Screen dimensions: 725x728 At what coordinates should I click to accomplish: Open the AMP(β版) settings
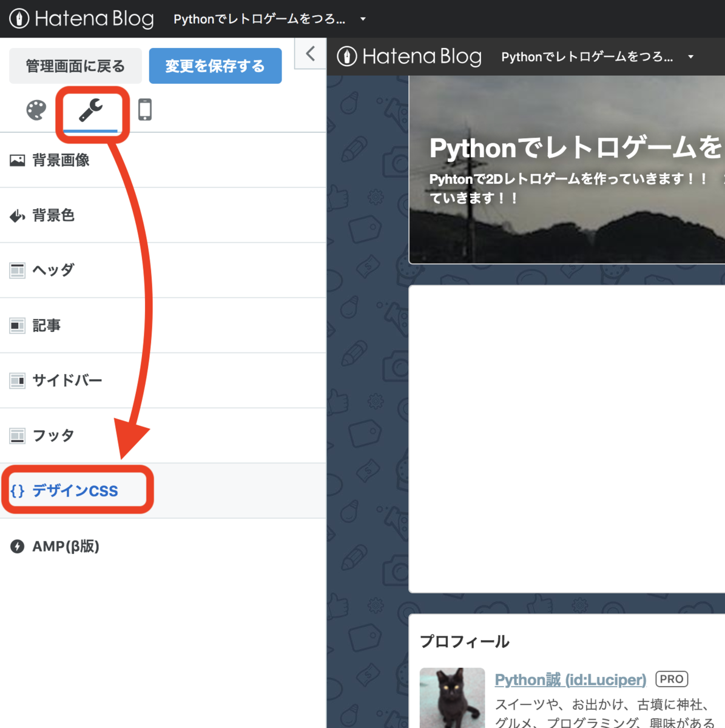click(63, 546)
